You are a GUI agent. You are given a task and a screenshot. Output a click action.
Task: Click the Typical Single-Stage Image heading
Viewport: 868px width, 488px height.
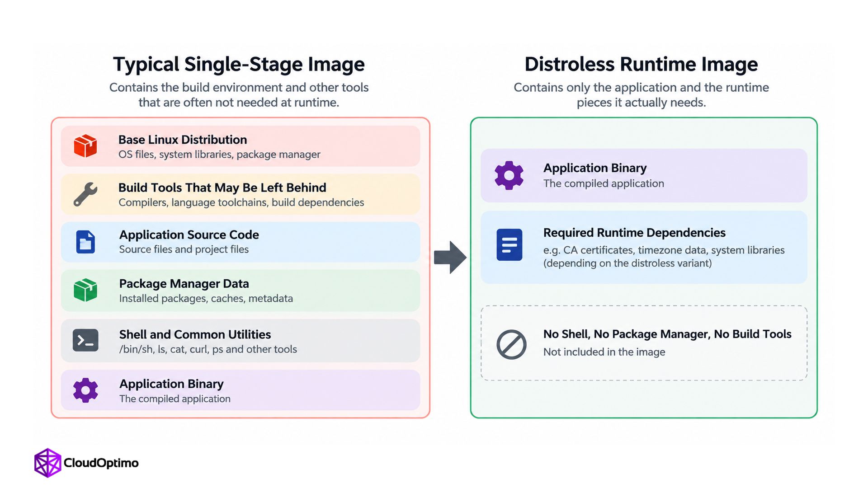(x=239, y=64)
